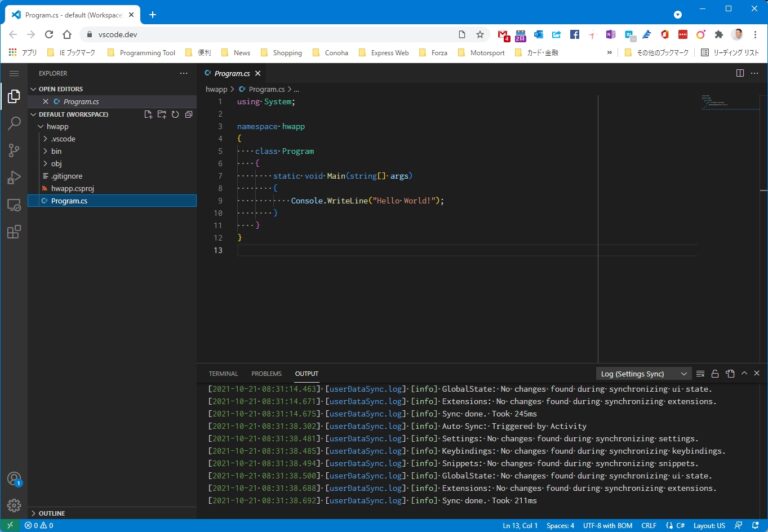Open the browser extensions puzzle icon
Image resolution: width=768 pixels, height=532 pixels.
pos(719,34)
